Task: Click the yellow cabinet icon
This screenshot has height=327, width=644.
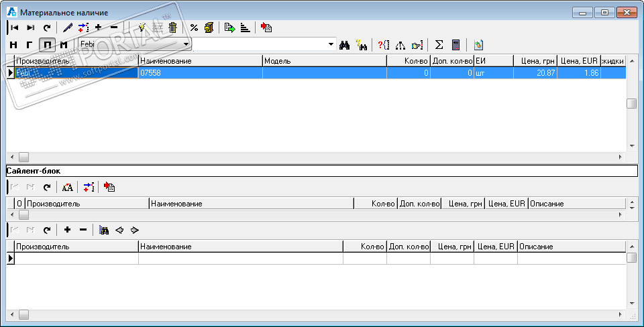Action: (209, 27)
